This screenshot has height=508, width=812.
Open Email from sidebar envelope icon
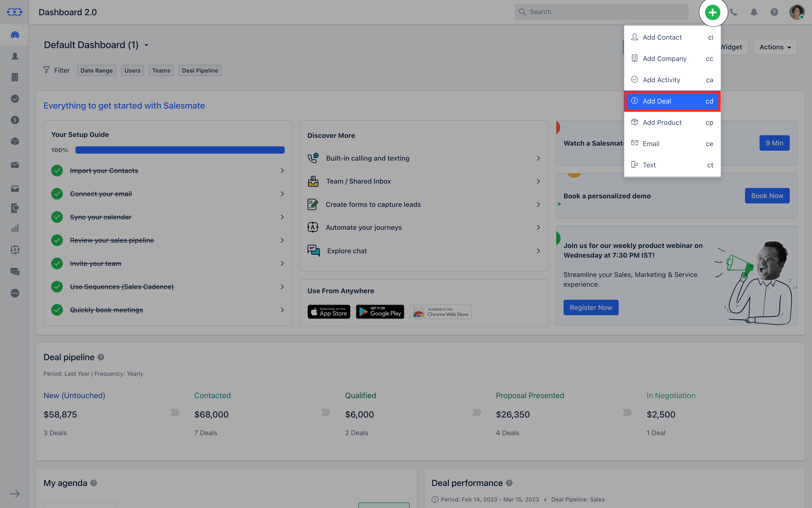15,165
